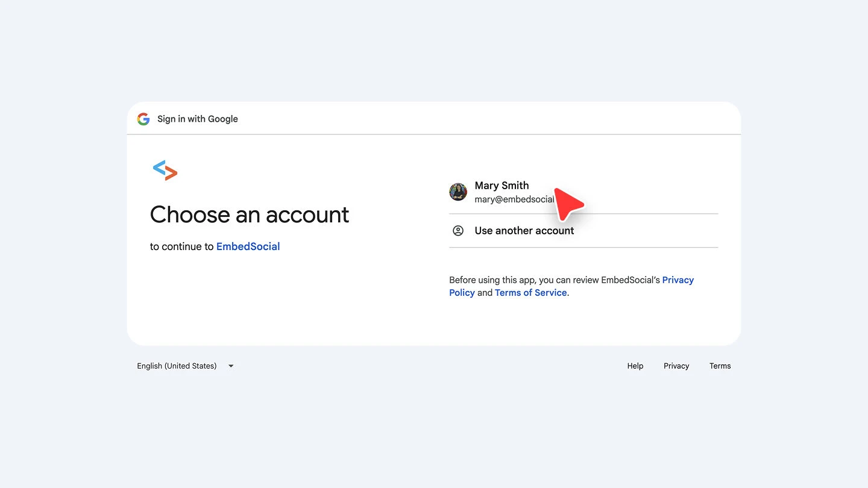Click the Use another account person icon
This screenshot has height=488, width=868.
coord(458,231)
